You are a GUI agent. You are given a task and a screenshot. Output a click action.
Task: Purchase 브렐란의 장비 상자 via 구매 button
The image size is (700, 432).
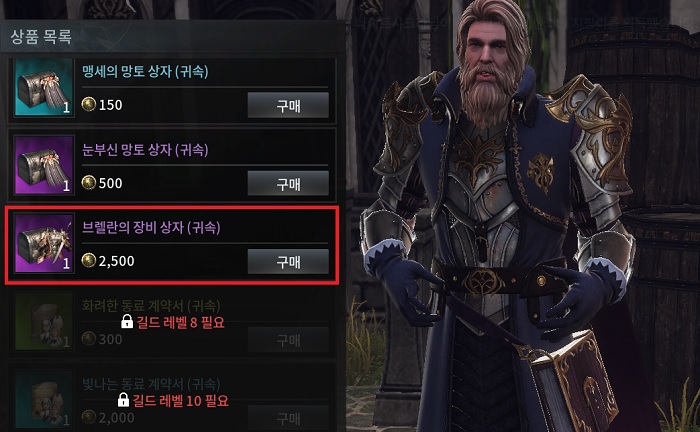(x=288, y=262)
